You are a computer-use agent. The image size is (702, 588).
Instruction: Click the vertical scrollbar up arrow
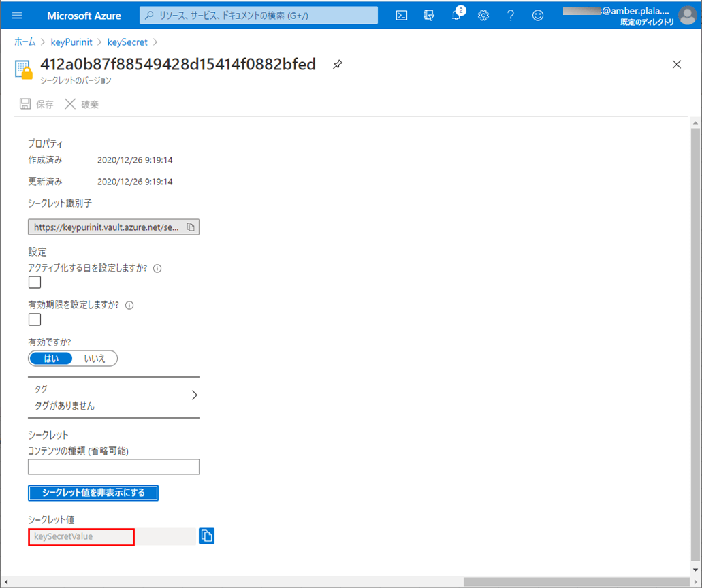(x=695, y=123)
